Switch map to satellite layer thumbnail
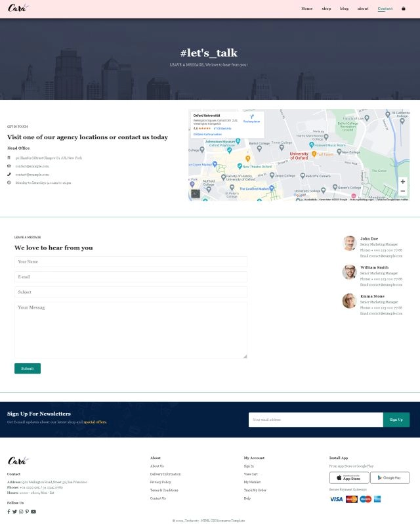420x524 pixels. tap(196, 194)
